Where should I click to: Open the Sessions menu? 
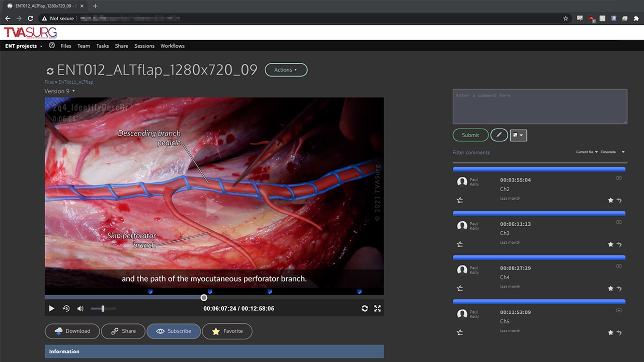144,46
